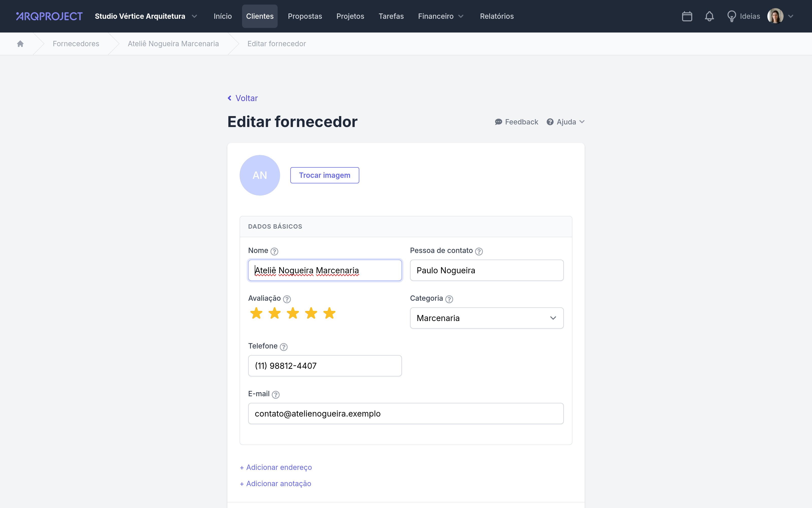Viewport: 812px width, 508px height.
Task: Set rating to two stars
Action: 275,313
